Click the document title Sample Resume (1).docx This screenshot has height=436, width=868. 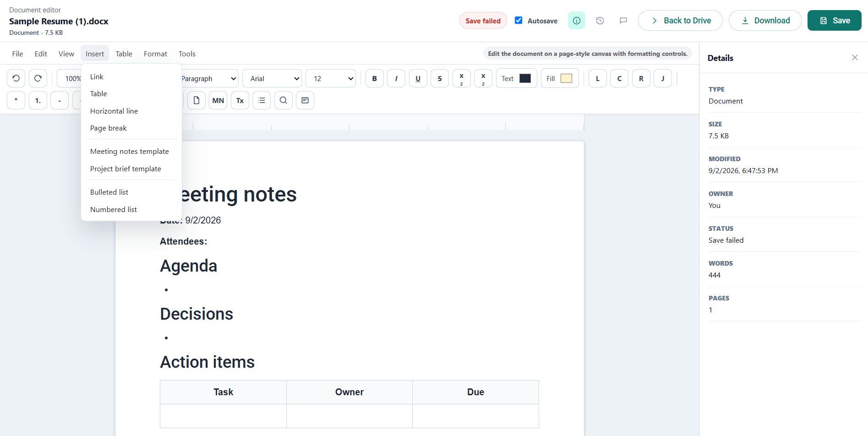[59, 21]
